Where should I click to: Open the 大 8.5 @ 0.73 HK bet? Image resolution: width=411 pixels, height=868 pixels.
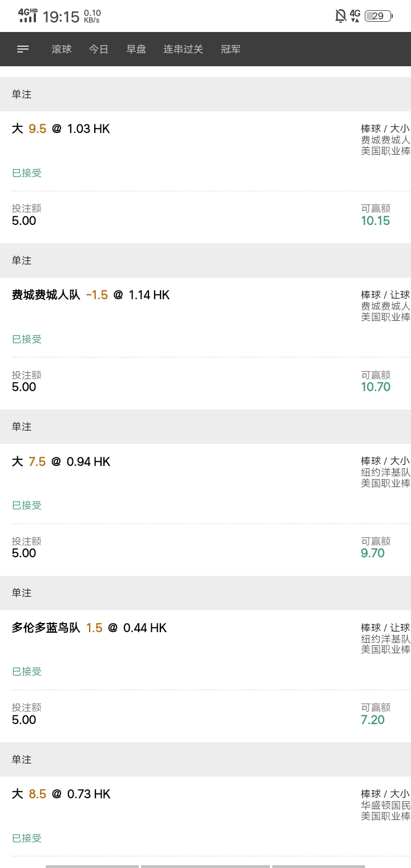pos(61,794)
